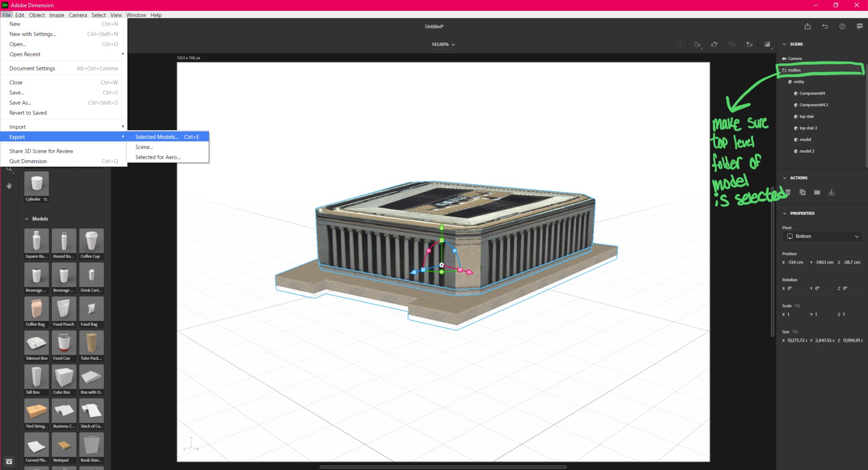Click the Coffee Cup model thumbnail
The height and width of the screenshot is (470, 868).
point(91,244)
